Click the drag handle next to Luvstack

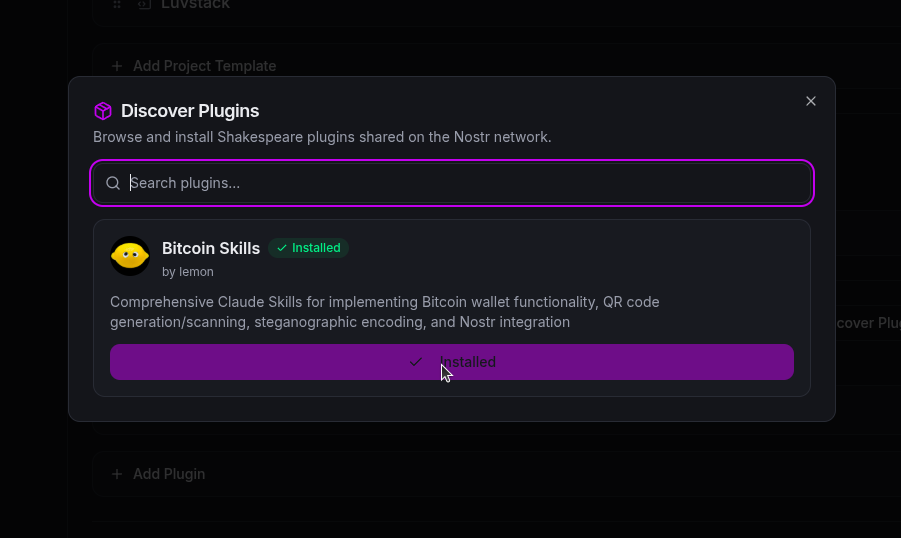tap(117, 4)
